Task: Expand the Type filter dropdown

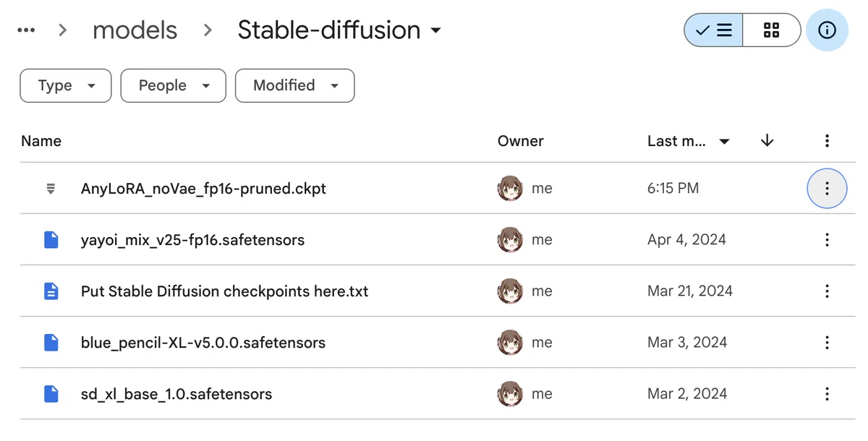Action: 66,85
